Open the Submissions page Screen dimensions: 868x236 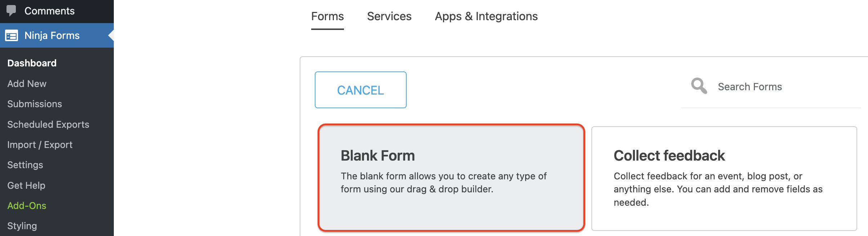click(x=35, y=104)
